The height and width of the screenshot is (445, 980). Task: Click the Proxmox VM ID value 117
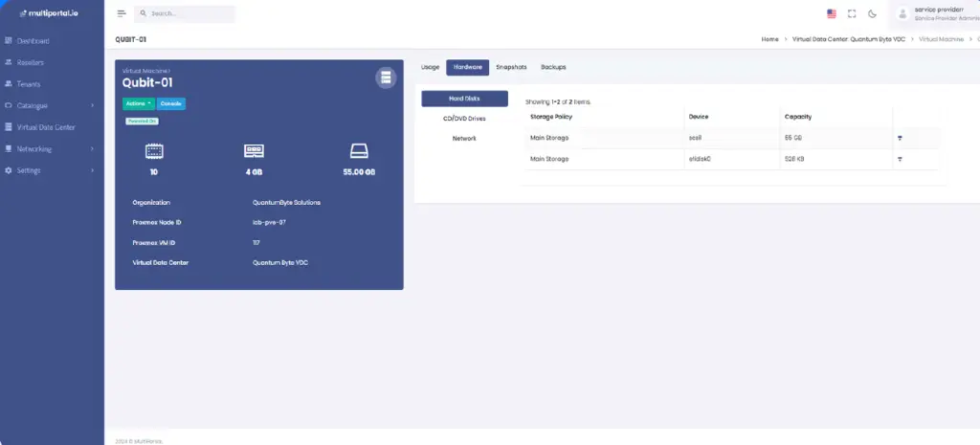(x=256, y=242)
